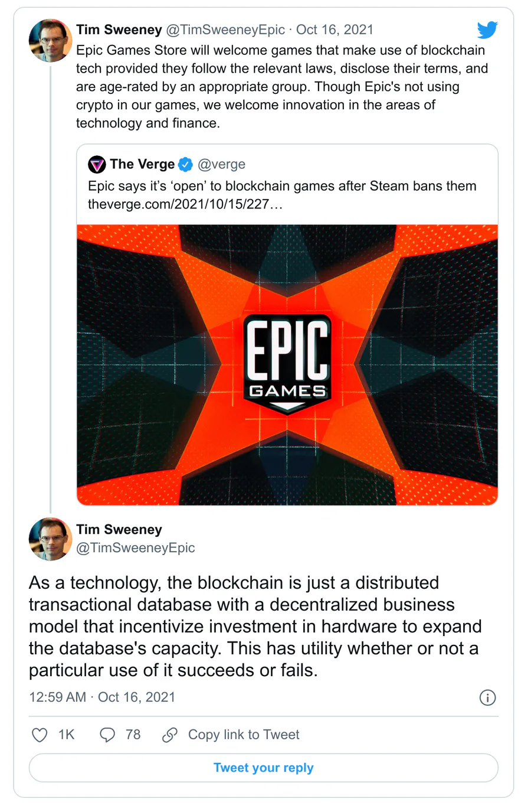This screenshot has height=812, width=531.
Task: Open Tim Sweeney's lower avatar photo
Action: (x=50, y=539)
